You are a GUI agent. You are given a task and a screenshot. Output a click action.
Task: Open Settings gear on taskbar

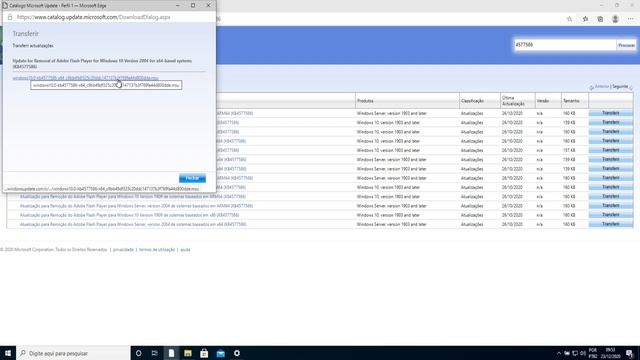[237, 353]
